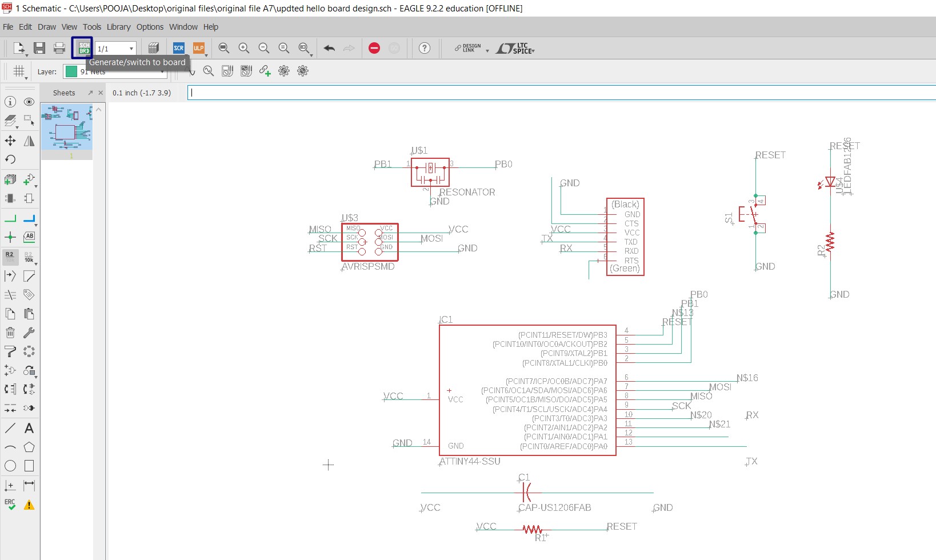Run the ERC check tool
Image resolution: width=936 pixels, height=560 pixels.
click(10, 505)
